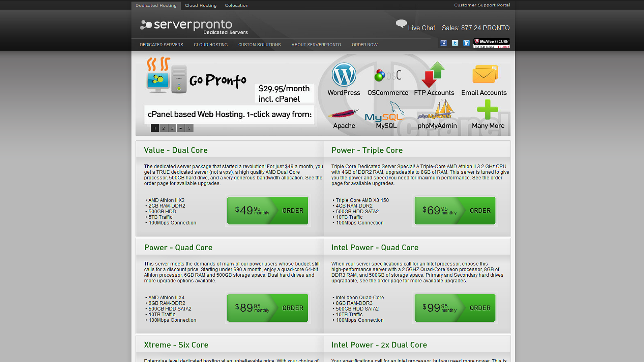Click the McAfee Secure badge
644x362 pixels.
point(491,43)
